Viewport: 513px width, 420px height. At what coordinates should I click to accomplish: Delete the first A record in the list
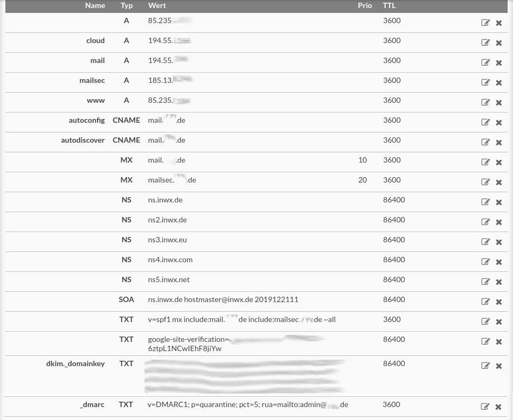click(498, 23)
